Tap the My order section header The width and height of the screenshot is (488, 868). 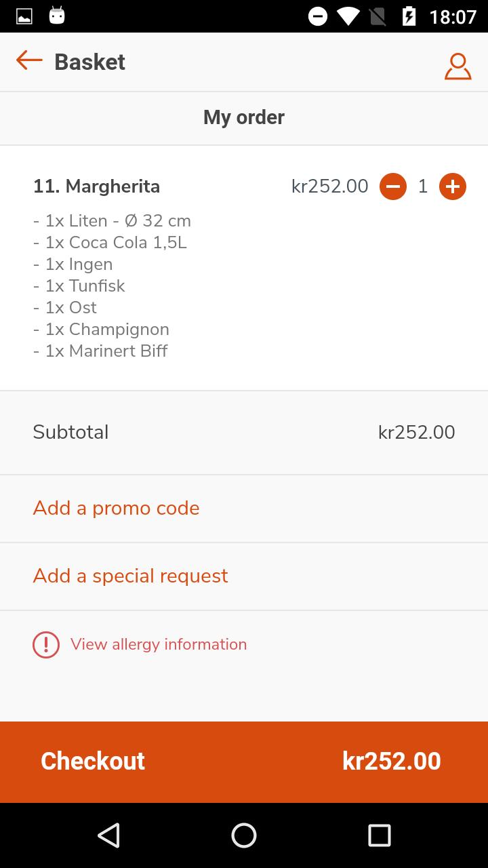click(x=244, y=117)
